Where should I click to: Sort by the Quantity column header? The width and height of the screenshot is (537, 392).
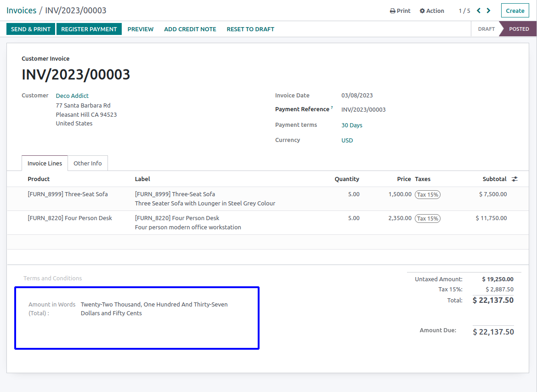[347, 179]
